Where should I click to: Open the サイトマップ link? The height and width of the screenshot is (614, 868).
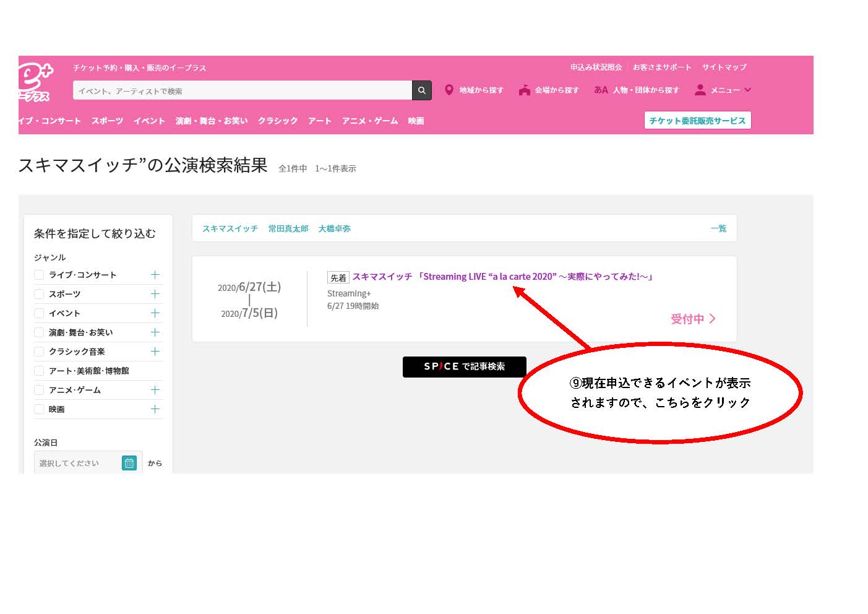tap(724, 67)
